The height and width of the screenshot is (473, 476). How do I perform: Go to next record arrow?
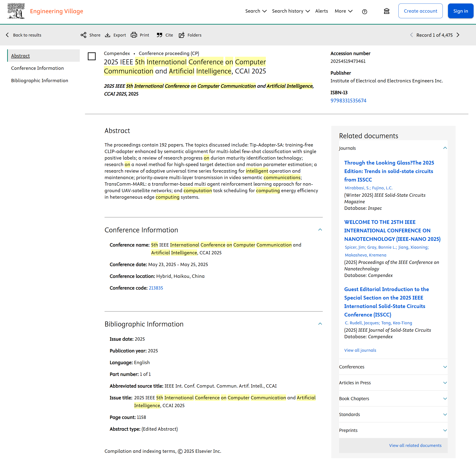[x=458, y=35]
